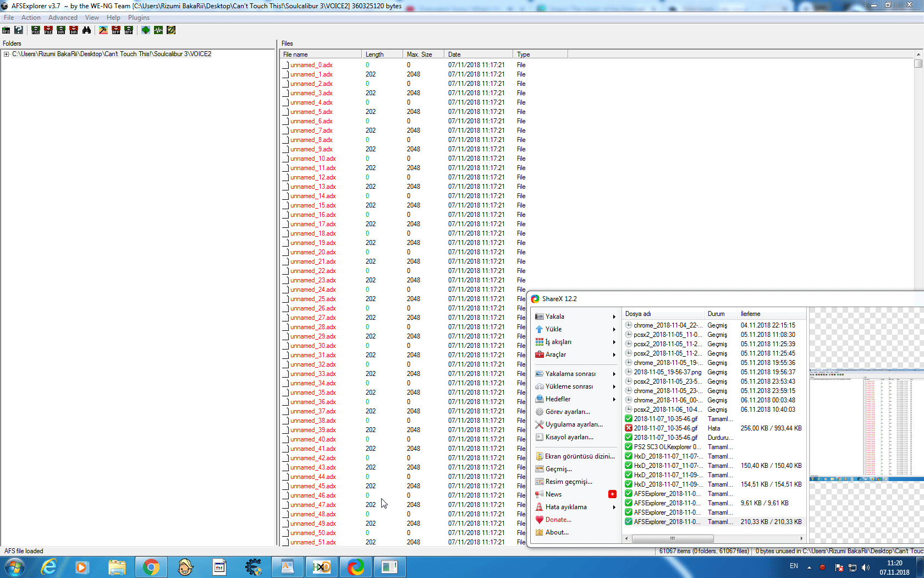
Task: Click the red AFP toolbar icon
Action: pos(116,30)
